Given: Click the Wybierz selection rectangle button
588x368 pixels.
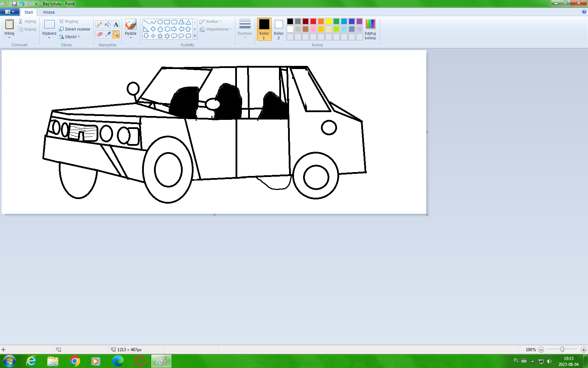Looking at the screenshot, I should [x=49, y=25].
